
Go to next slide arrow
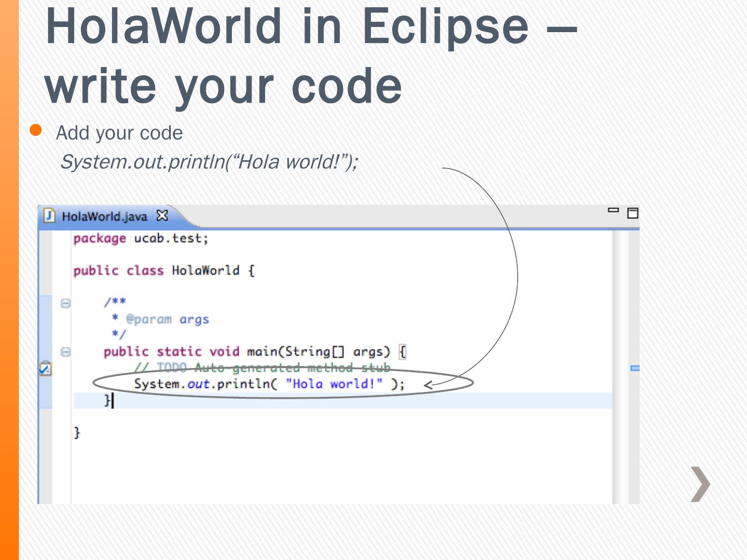click(700, 484)
